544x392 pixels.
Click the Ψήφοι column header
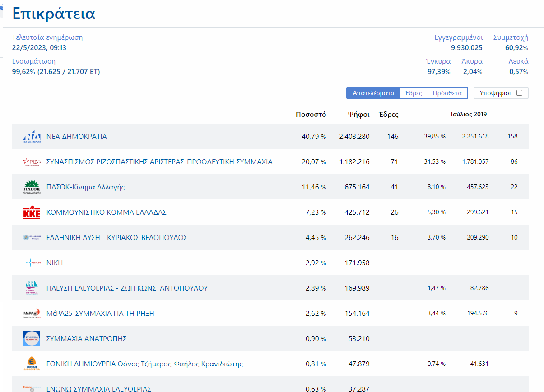[358, 115]
